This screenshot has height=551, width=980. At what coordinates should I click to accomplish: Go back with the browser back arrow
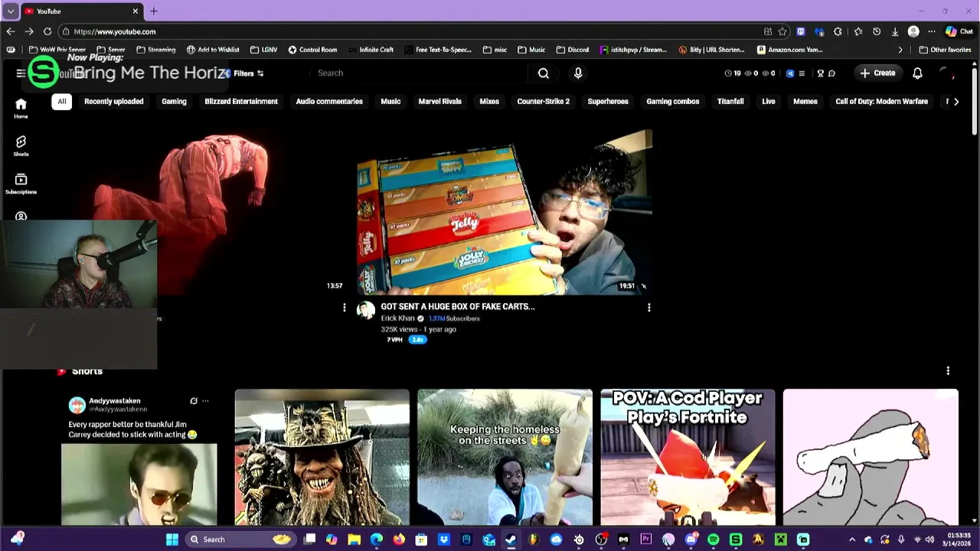point(10,31)
